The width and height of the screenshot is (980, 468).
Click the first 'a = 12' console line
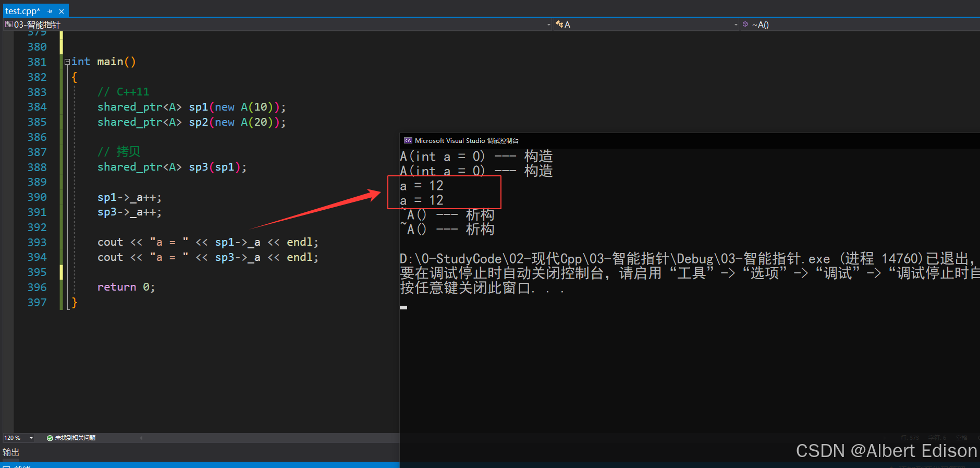pyautogui.click(x=422, y=186)
